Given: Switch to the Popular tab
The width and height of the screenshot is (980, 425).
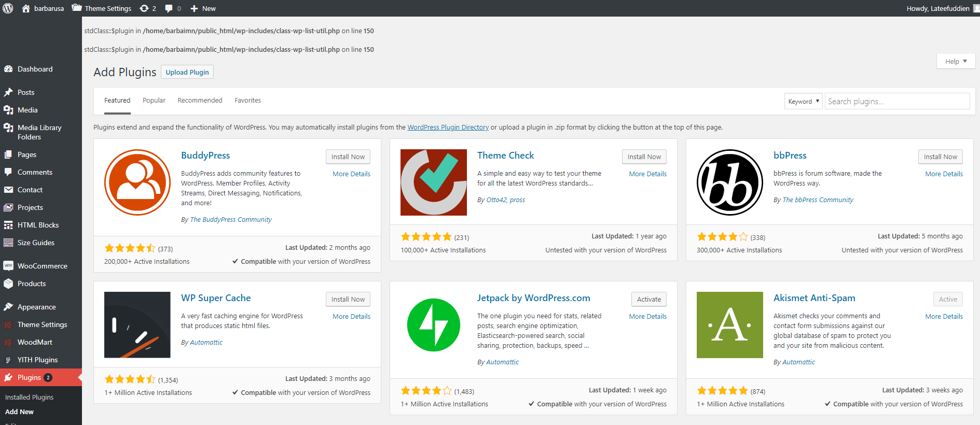Looking at the screenshot, I should [154, 101].
